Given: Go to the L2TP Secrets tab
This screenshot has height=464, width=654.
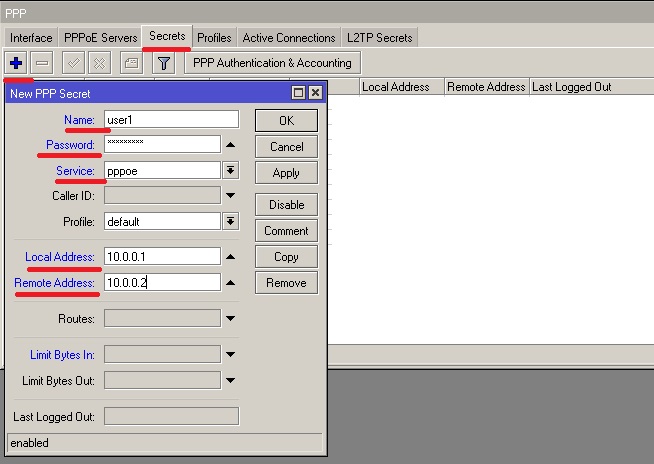Looking at the screenshot, I should coord(380,38).
